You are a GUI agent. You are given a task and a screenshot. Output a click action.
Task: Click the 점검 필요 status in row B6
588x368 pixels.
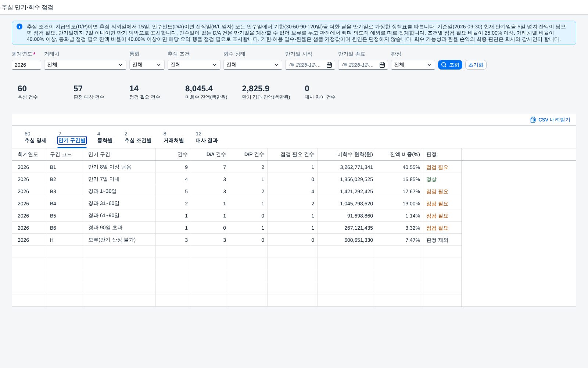coord(437,228)
